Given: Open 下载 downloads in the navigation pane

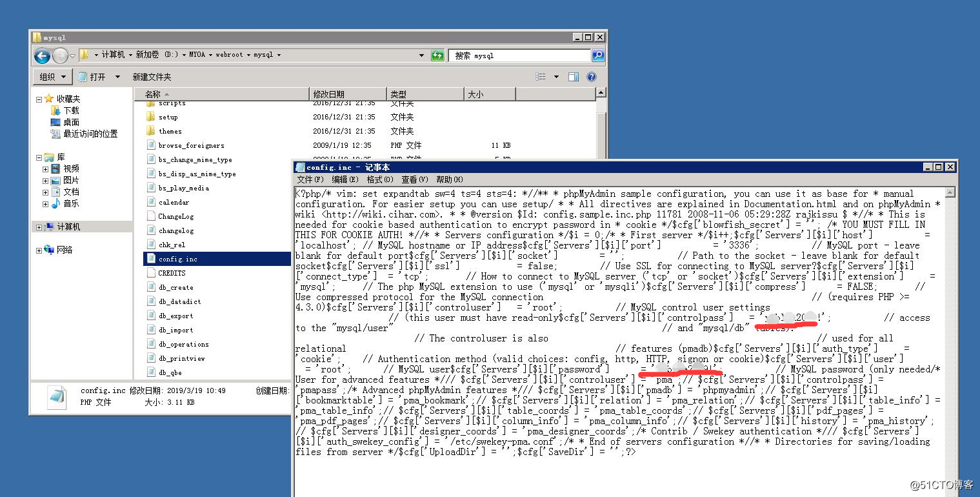Looking at the screenshot, I should click(66, 110).
